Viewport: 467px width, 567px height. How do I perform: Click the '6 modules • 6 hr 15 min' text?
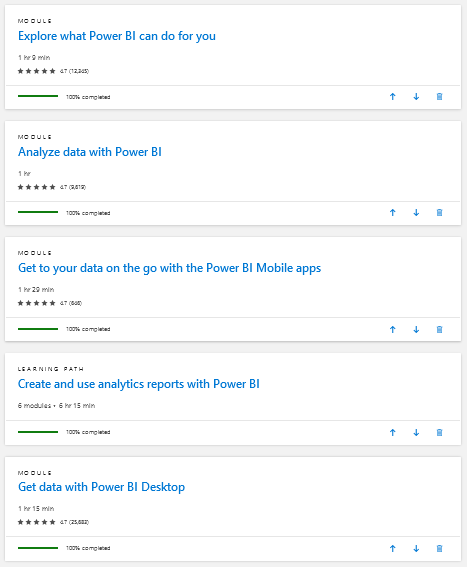56,406
